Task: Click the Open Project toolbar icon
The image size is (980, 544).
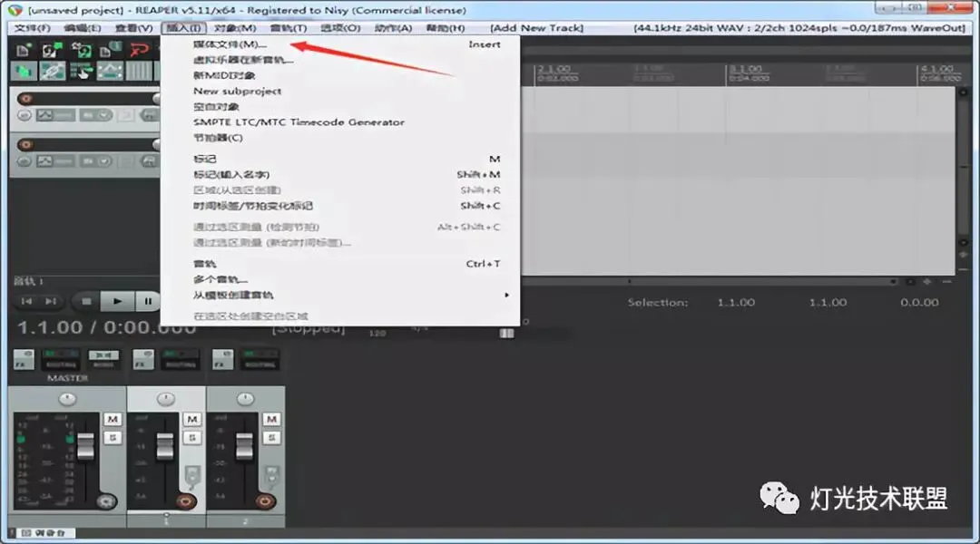Action: [52, 49]
